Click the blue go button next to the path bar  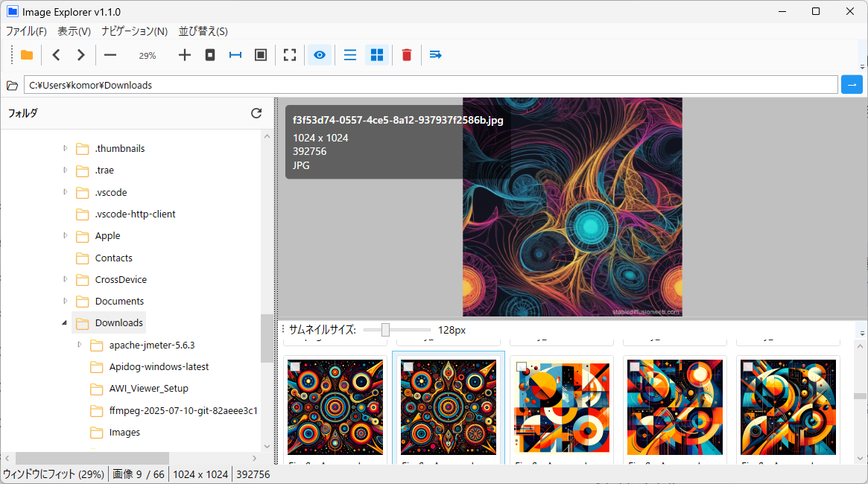(x=851, y=84)
